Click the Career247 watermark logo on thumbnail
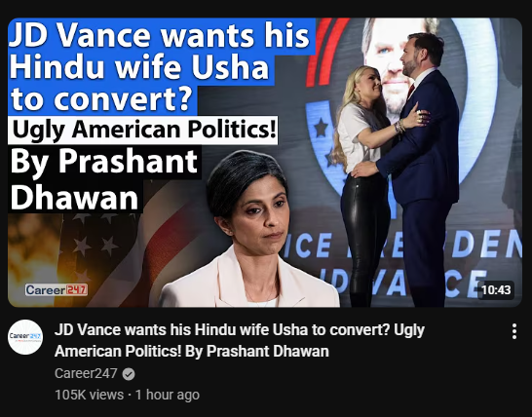532x417 pixels. (x=57, y=289)
